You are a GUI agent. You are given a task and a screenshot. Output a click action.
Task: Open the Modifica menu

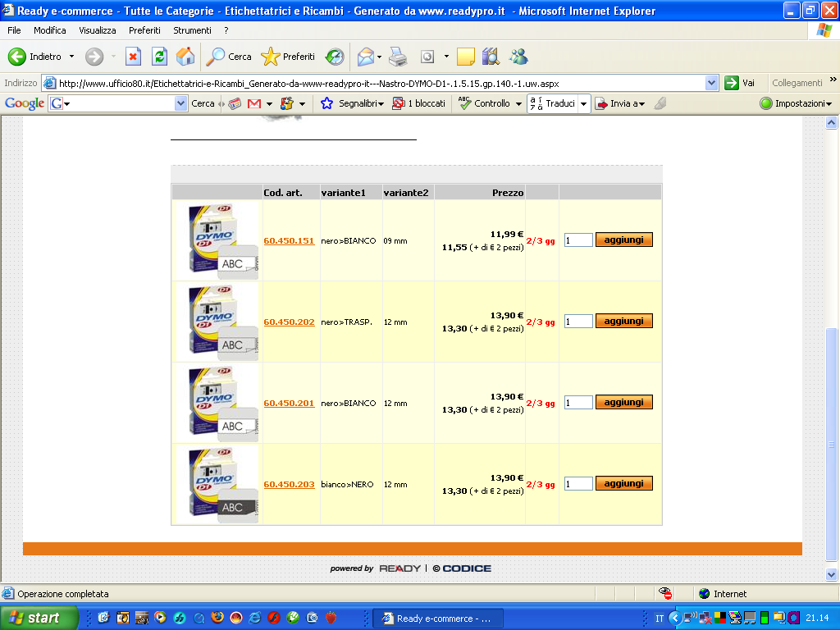(x=50, y=30)
